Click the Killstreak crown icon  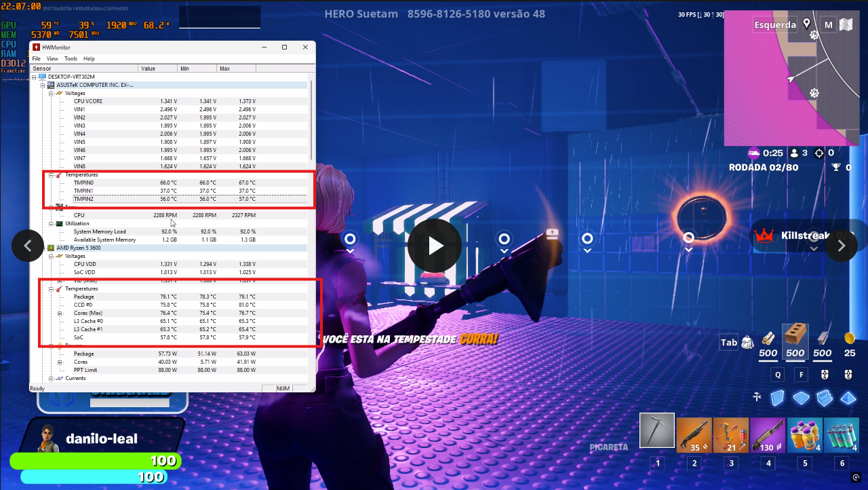click(765, 235)
